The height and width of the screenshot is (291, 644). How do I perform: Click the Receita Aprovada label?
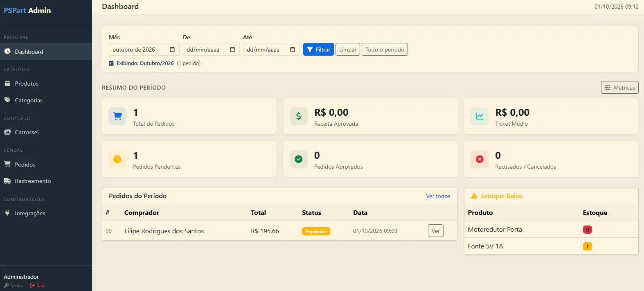pos(336,124)
